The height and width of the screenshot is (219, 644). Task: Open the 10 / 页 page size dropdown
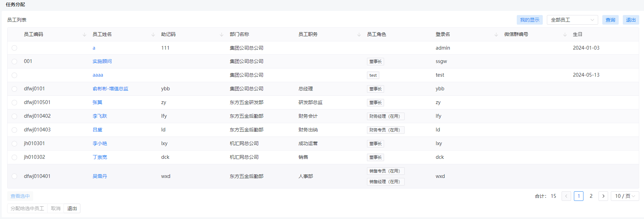click(x=625, y=196)
